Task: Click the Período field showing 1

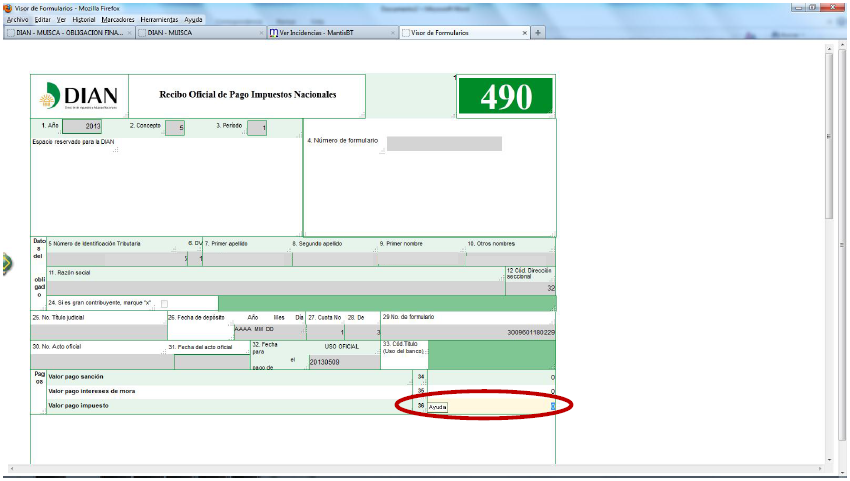Action: click(x=257, y=127)
